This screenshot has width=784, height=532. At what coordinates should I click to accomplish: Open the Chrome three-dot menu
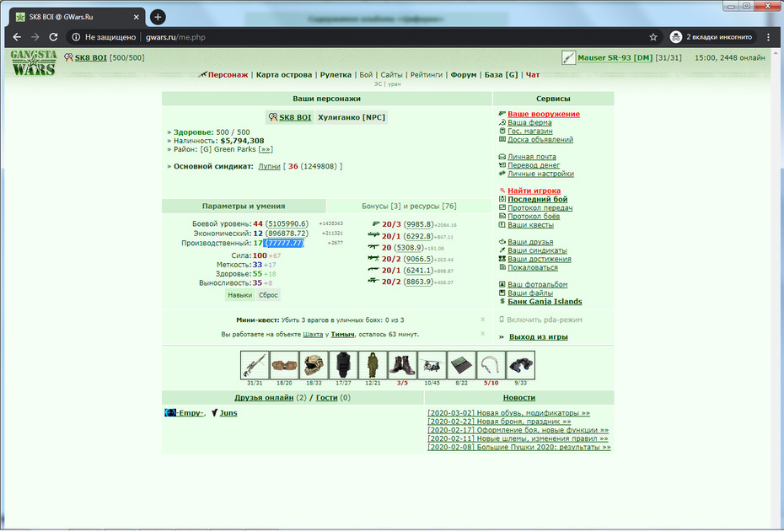click(769, 37)
